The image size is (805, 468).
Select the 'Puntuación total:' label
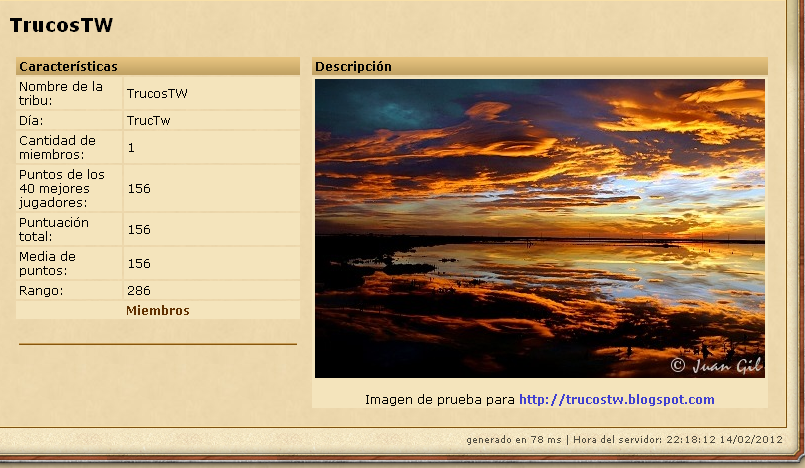coord(54,229)
